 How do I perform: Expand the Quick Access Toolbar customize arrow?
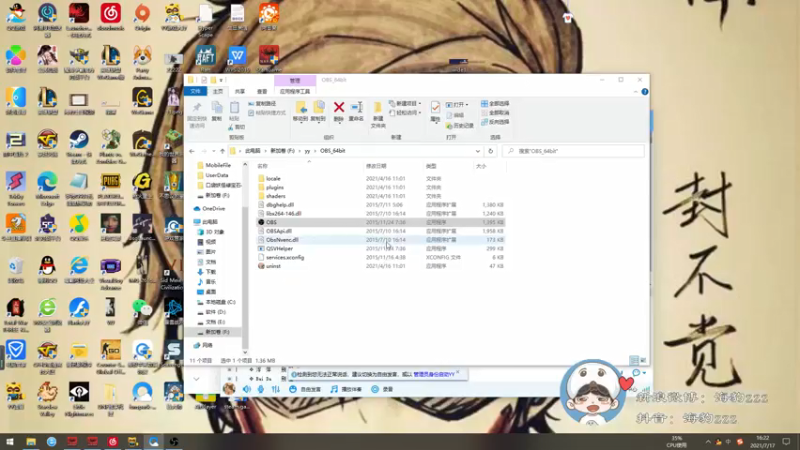[x=221, y=80]
